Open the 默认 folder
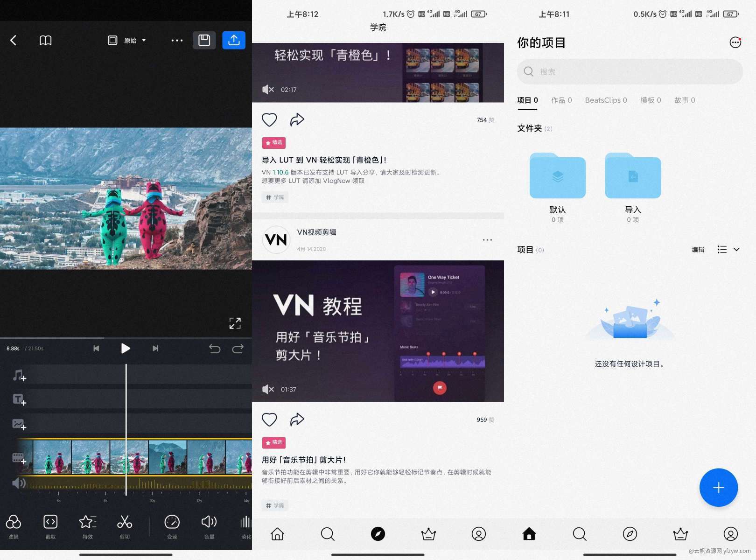Viewport: 756px width, 560px height. (x=558, y=188)
